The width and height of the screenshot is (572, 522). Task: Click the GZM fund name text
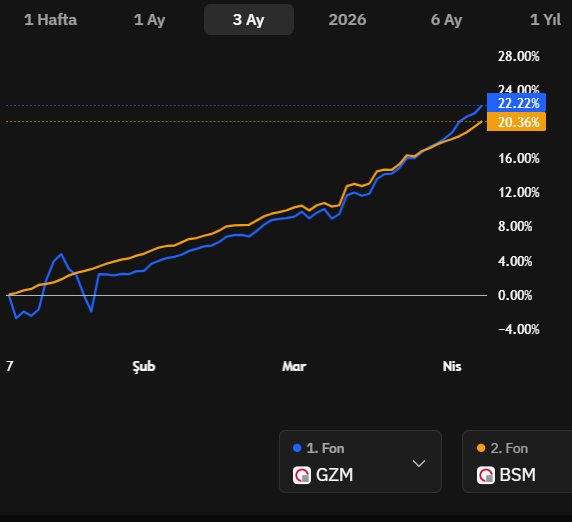coord(335,475)
